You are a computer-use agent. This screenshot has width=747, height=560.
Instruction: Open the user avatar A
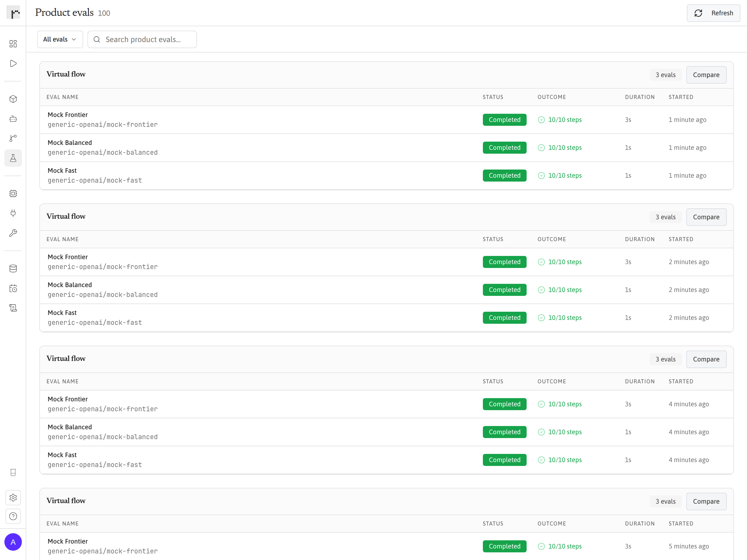pos(13,542)
